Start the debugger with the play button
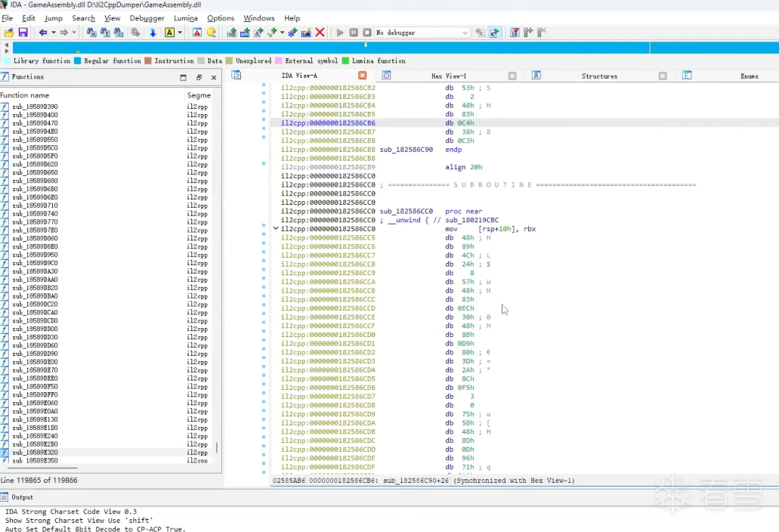Screen dimensions: 779x532 coord(340,32)
